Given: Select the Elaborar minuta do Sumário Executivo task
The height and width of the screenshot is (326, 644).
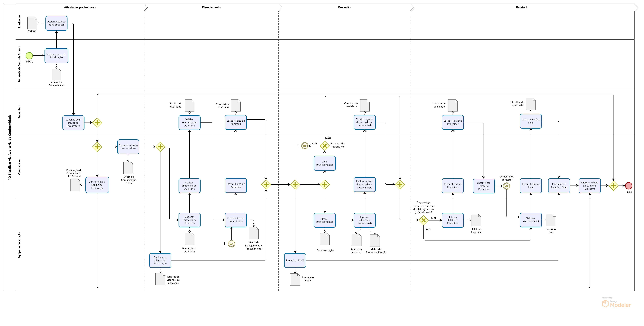Looking at the screenshot, I should click(590, 186).
